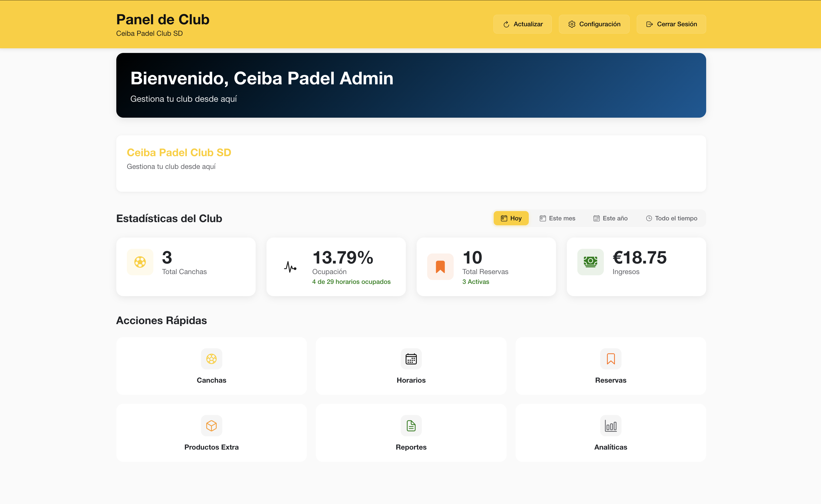Click the Cerrar Sesión button
The image size is (821, 504).
pos(671,24)
